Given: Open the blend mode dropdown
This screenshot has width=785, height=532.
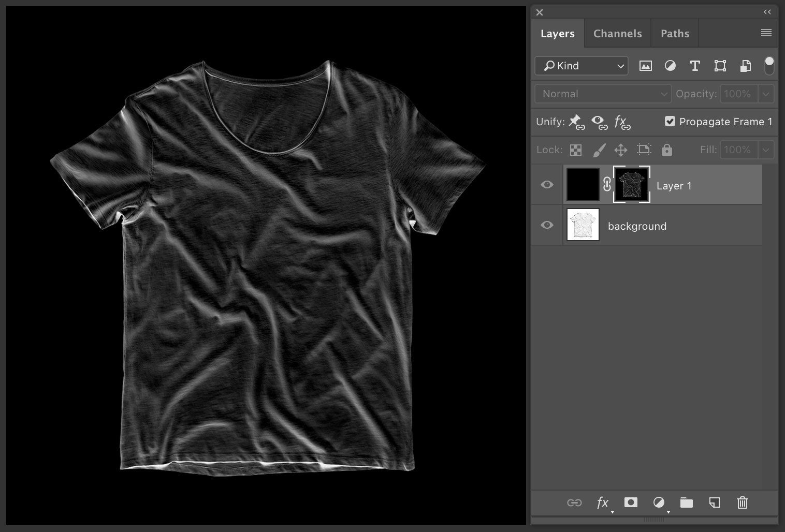Looking at the screenshot, I should click(602, 94).
